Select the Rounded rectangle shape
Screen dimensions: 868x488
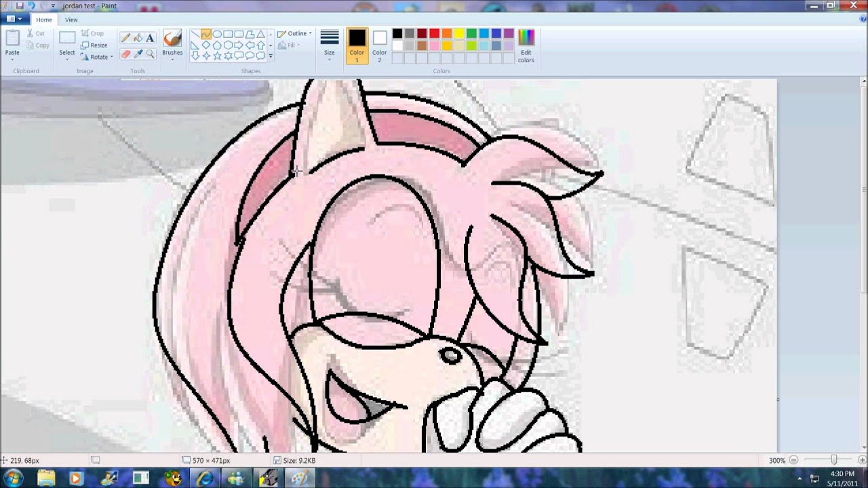click(239, 34)
